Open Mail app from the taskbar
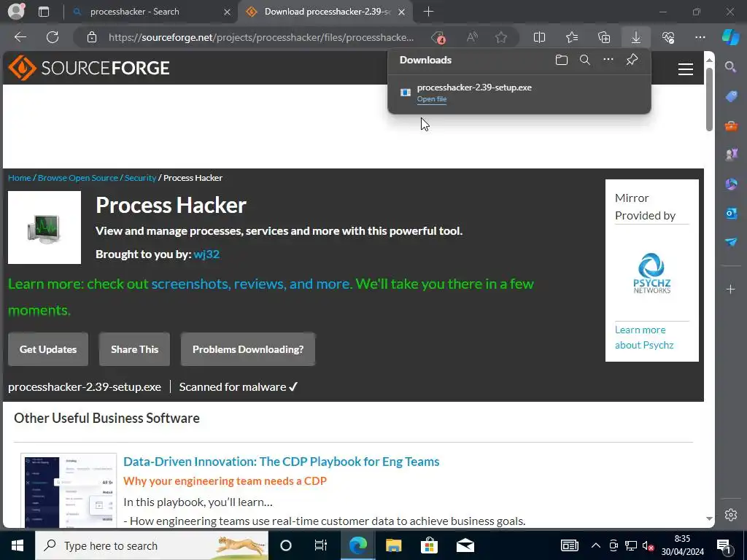Screen dimensions: 747x560 [x=465, y=545]
